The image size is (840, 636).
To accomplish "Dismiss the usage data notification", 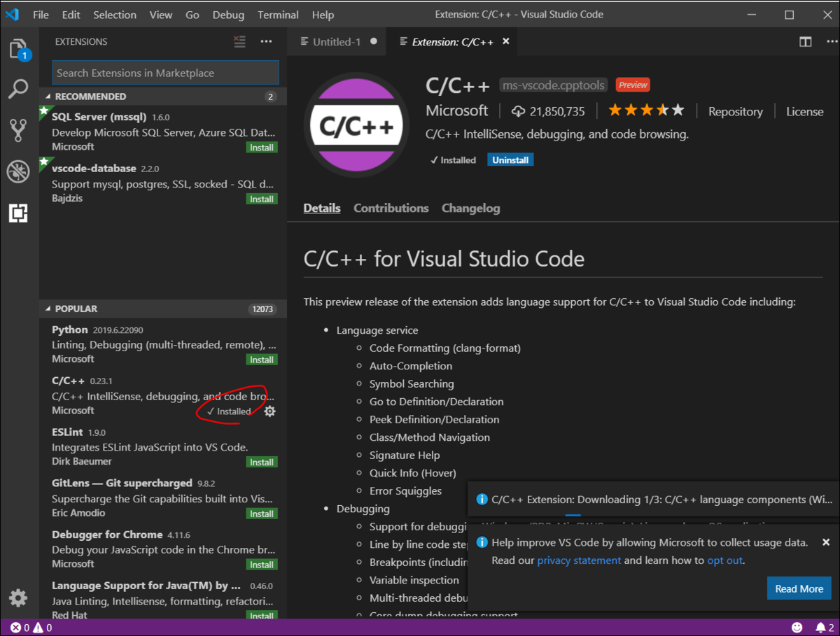I will coord(826,542).
